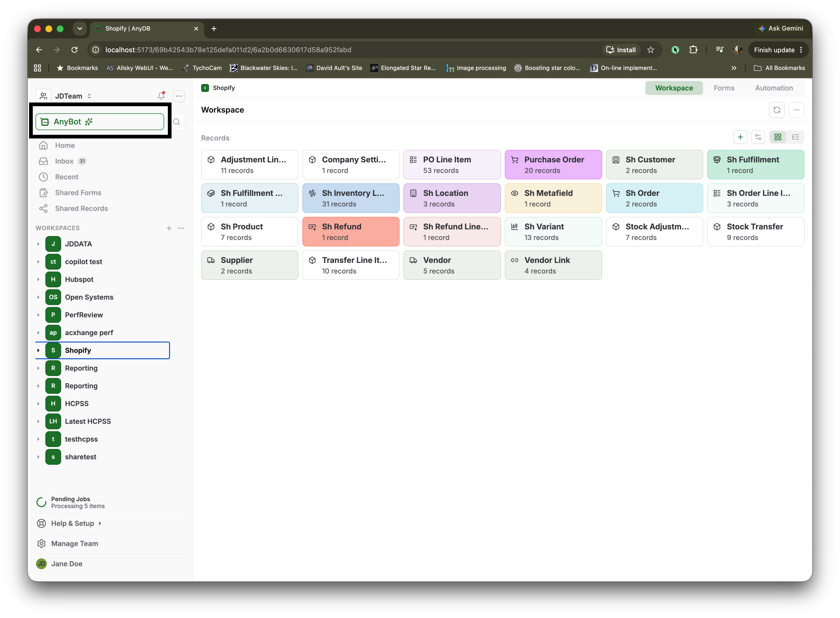Screen dimensions: 840x618
Task: Switch records to list view
Action: 795,137
